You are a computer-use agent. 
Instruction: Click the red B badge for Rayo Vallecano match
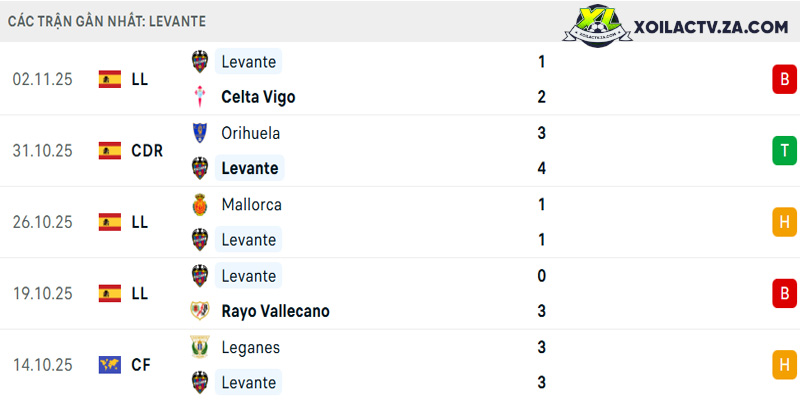point(784,293)
